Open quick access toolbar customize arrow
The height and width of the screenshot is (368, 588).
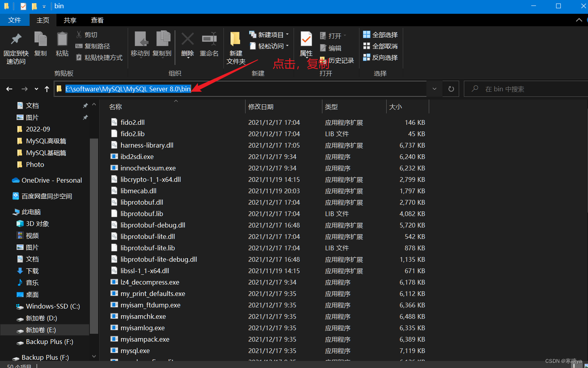click(x=44, y=6)
